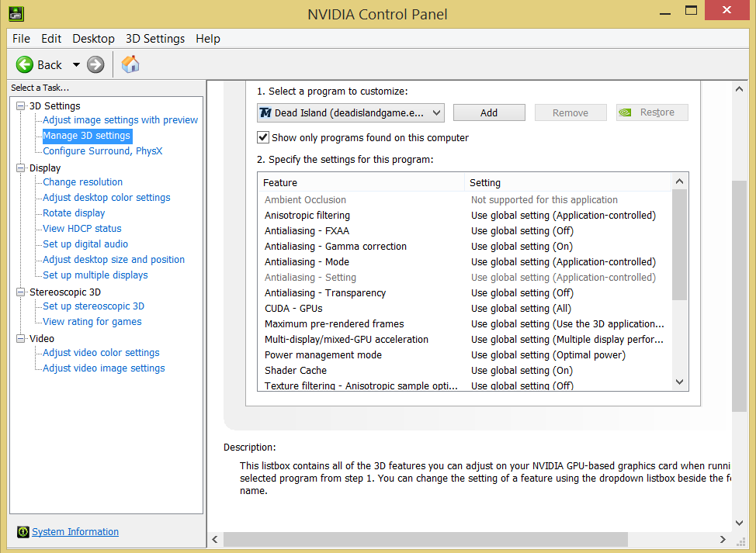This screenshot has width=756, height=553.
Task: Open the System Information link
Action: tap(75, 532)
